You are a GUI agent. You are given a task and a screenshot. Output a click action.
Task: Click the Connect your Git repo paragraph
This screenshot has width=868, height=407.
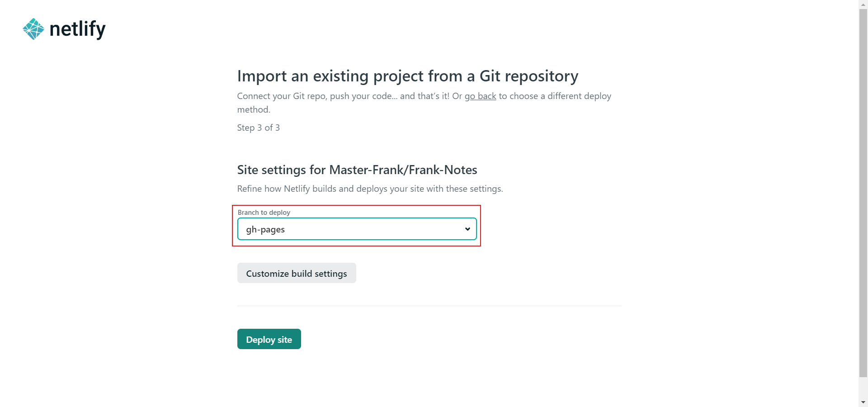coord(424,103)
